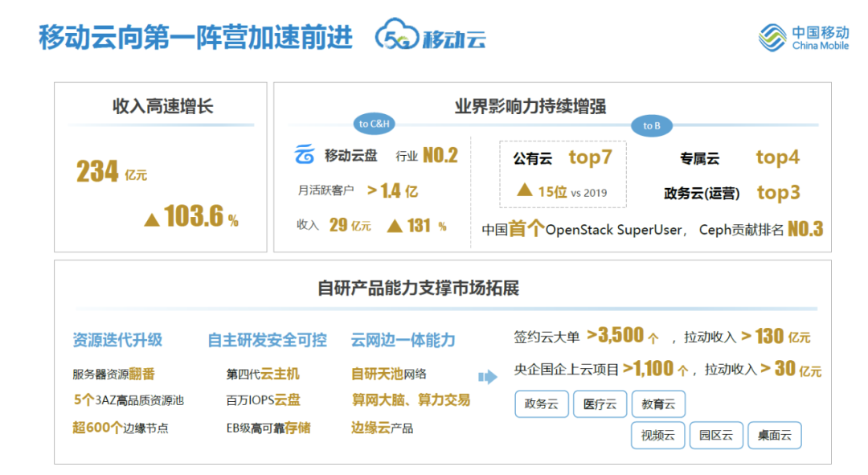The width and height of the screenshot is (868, 475).
Task: Click the heading 业界影响力持续增强
Action: coord(530,106)
